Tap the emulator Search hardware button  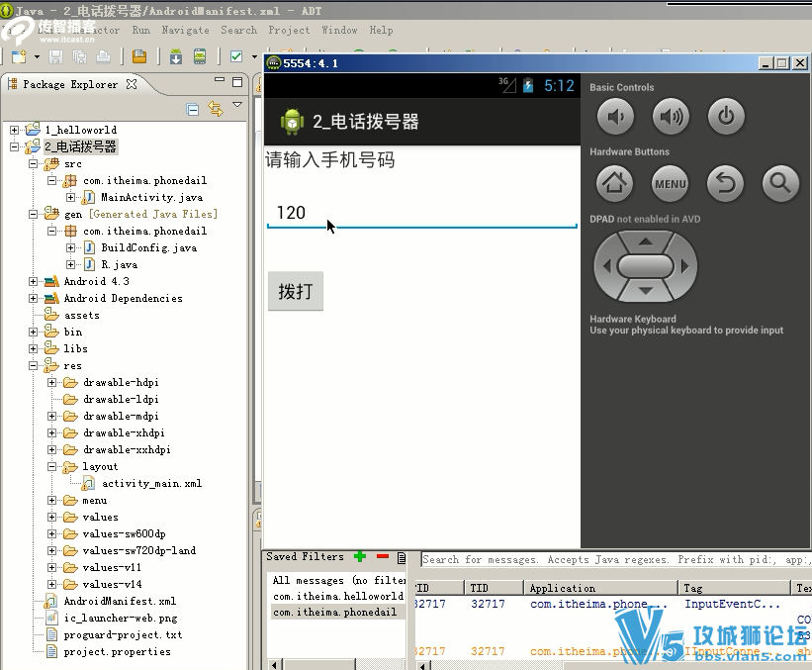(x=780, y=183)
